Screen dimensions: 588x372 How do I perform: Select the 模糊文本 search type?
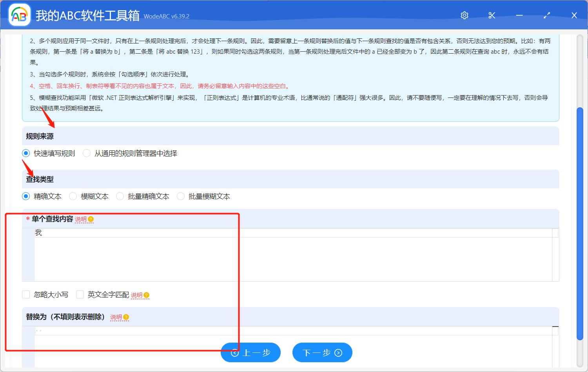tap(73, 196)
